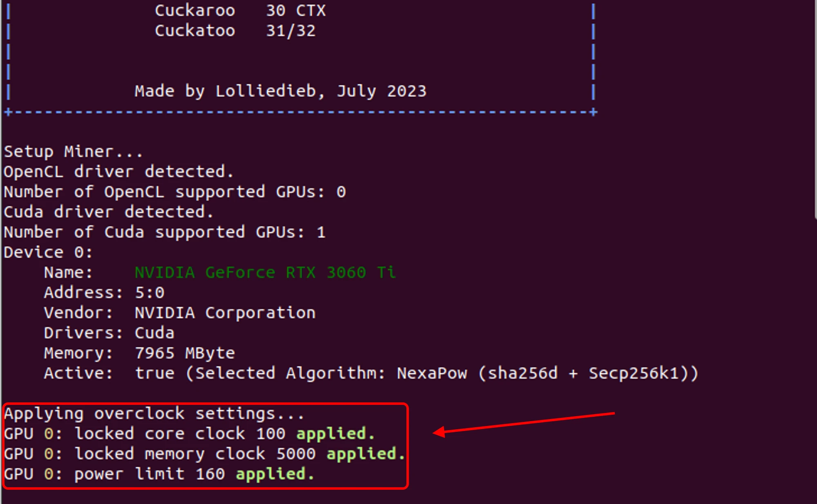Image resolution: width=817 pixels, height=504 pixels.
Task: Click the '7965 MByte' memory value
Action: [185, 353]
